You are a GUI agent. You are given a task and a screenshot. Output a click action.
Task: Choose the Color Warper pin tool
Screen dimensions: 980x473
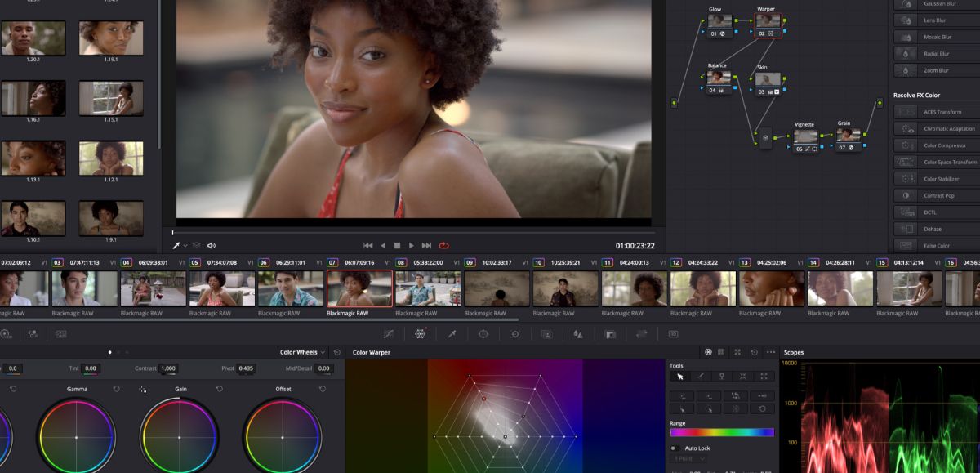click(722, 377)
